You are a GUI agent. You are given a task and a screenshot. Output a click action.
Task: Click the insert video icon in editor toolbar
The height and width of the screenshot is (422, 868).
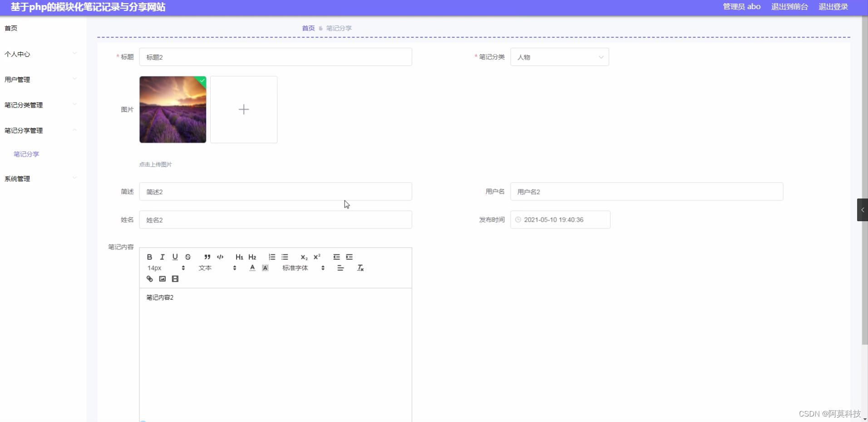click(x=175, y=278)
